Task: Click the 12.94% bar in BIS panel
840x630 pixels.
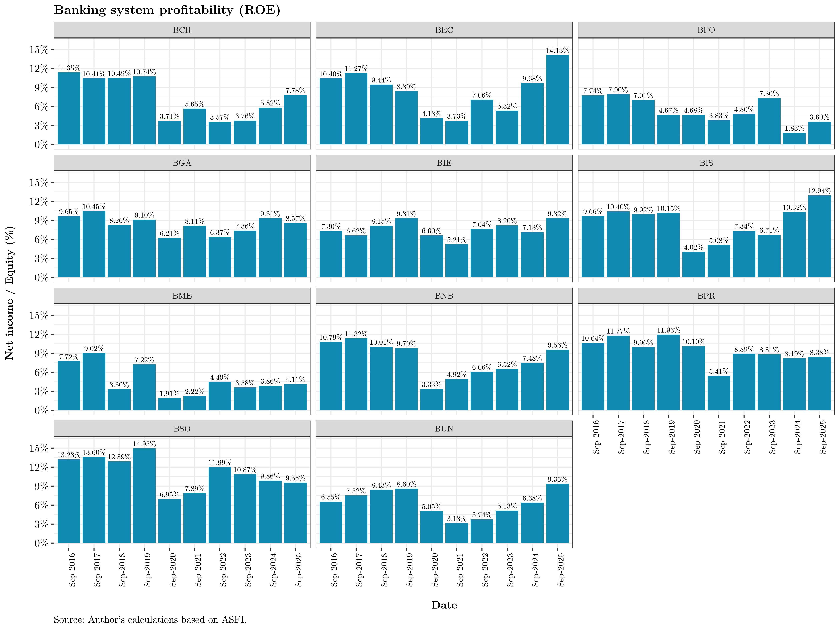Action: [x=819, y=236]
